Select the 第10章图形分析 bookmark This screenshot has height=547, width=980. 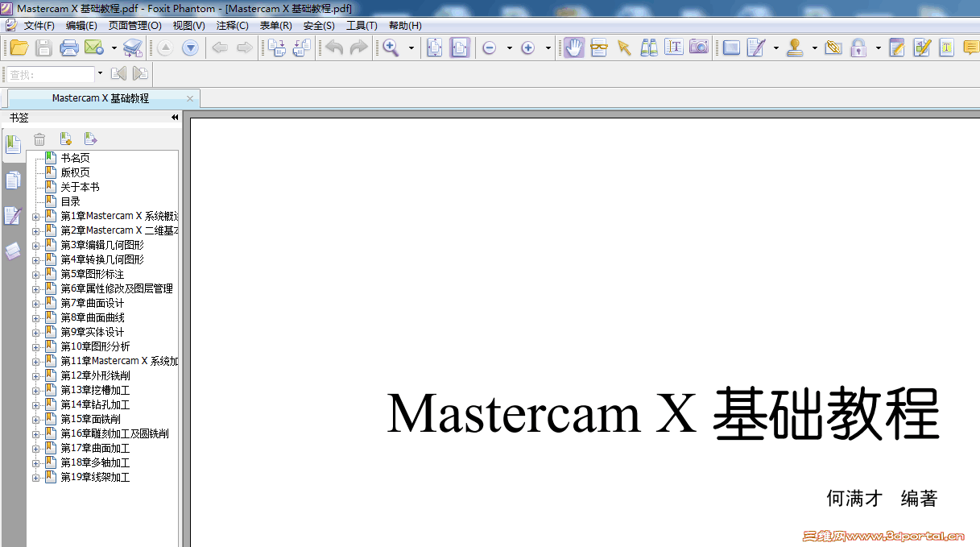tap(95, 346)
